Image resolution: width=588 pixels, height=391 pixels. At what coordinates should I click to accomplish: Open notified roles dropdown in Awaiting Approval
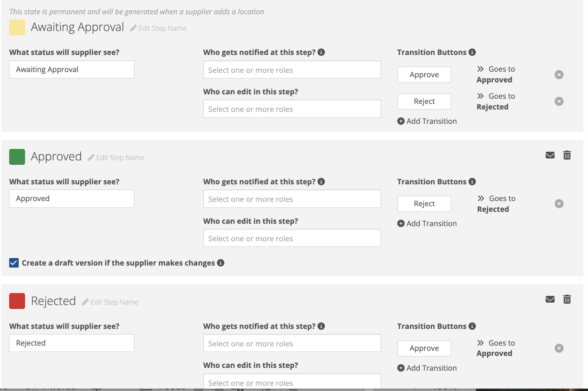[x=292, y=70]
